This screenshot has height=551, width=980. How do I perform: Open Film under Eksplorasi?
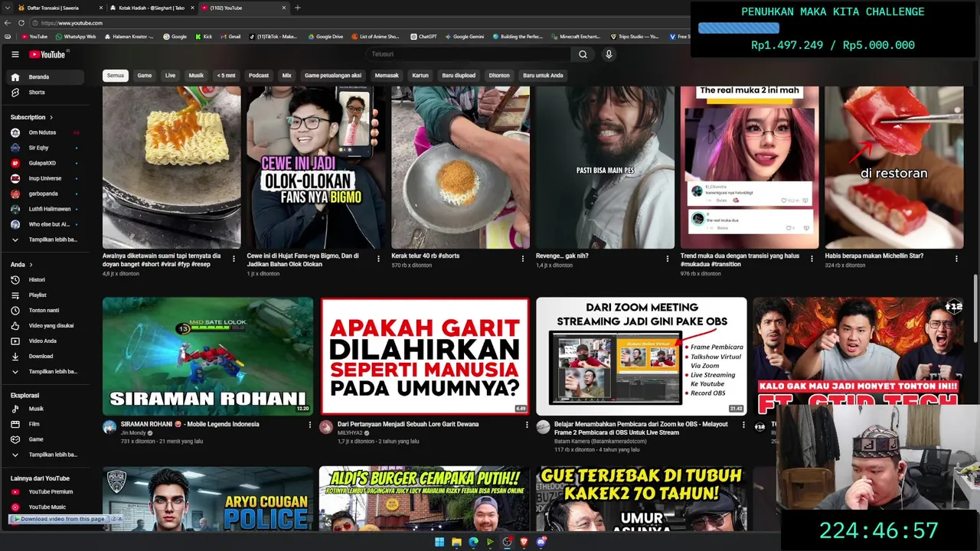point(45,424)
